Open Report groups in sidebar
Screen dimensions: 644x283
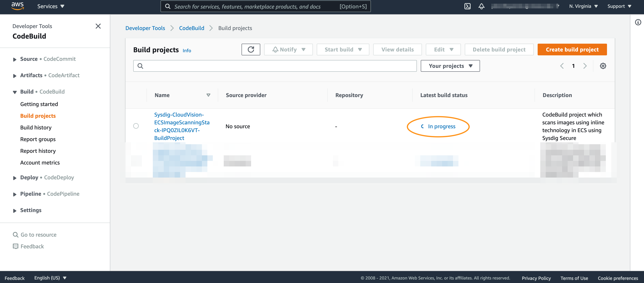(x=38, y=139)
